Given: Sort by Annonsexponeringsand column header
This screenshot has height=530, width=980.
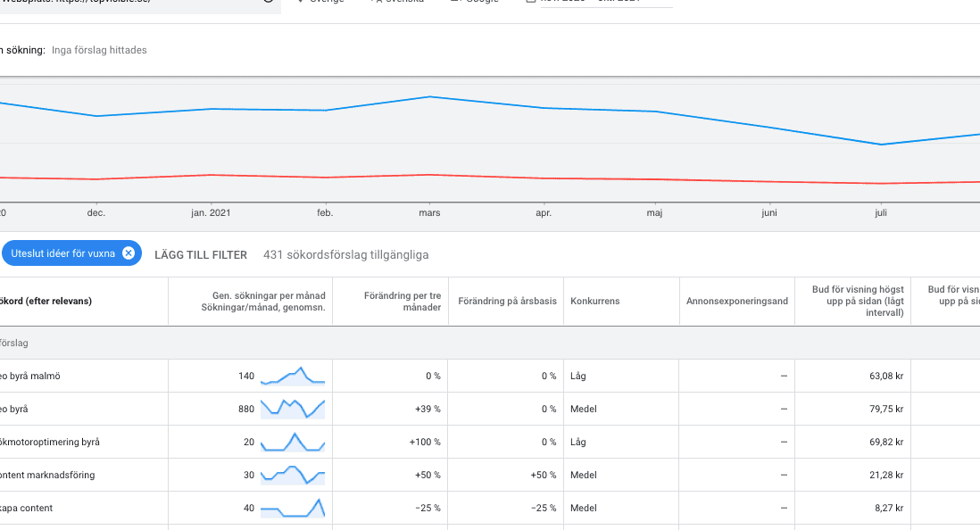Looking at the screenshot, I should [737, 302].
